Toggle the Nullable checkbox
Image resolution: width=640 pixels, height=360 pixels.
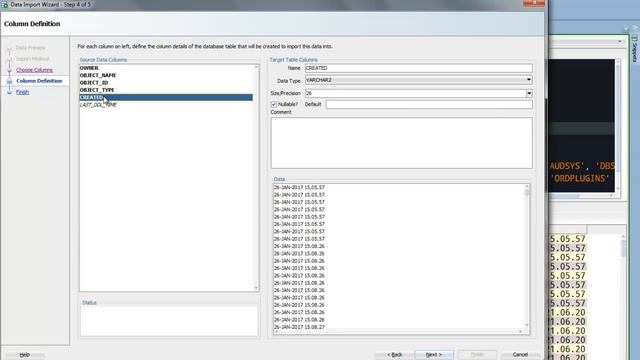[x=274, y=104]
